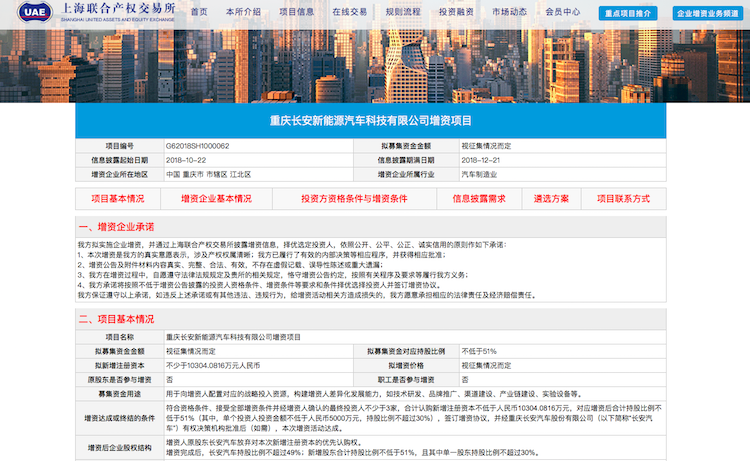
Task: Click the 增资后企业股权结构 row label
Action: [120, 448]
